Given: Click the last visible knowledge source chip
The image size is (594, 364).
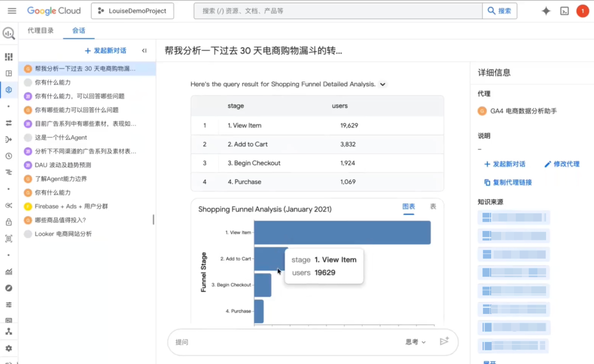Looking at the screenshot, I should click(x=514, y=346).
